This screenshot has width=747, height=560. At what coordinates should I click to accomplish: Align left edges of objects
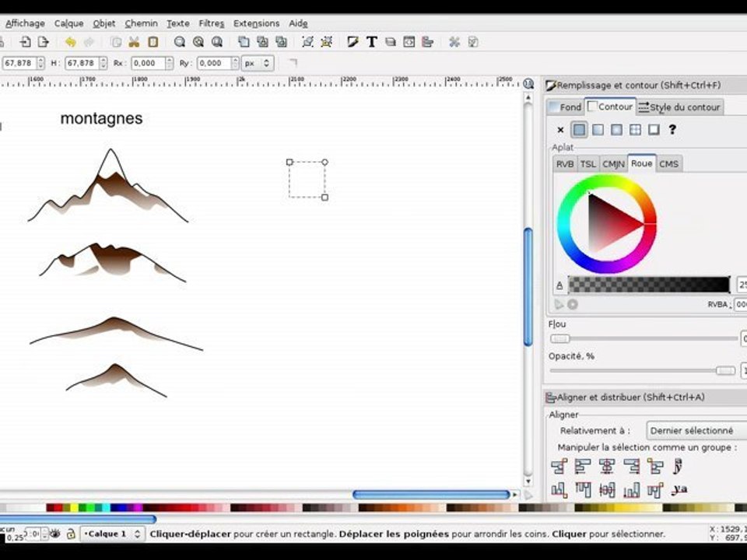point(583,466)
